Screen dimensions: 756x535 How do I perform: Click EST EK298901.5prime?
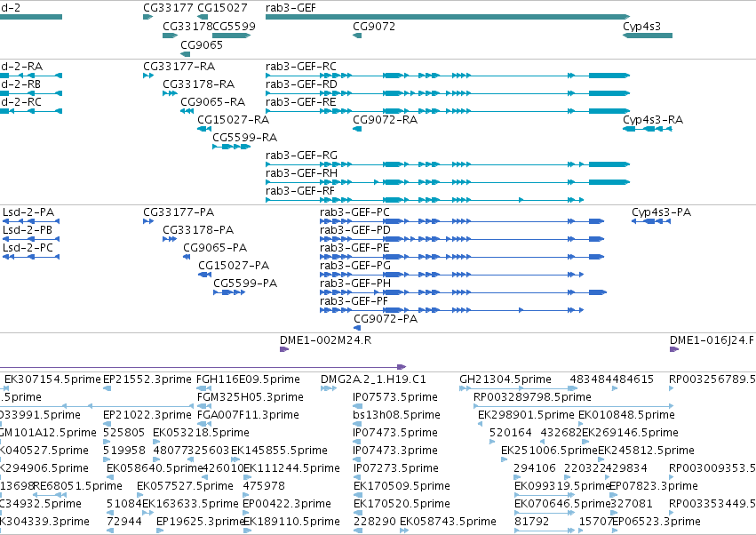[526, 415]
